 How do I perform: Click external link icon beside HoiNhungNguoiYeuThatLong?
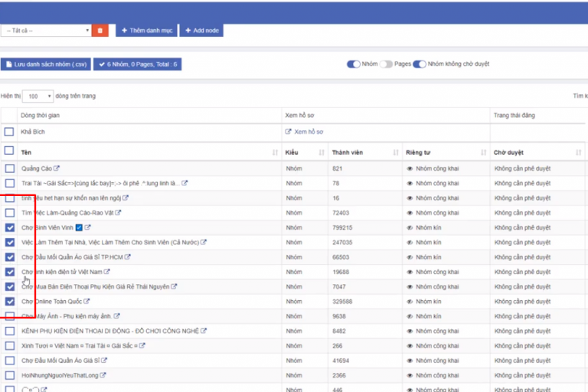click(103, 375)
